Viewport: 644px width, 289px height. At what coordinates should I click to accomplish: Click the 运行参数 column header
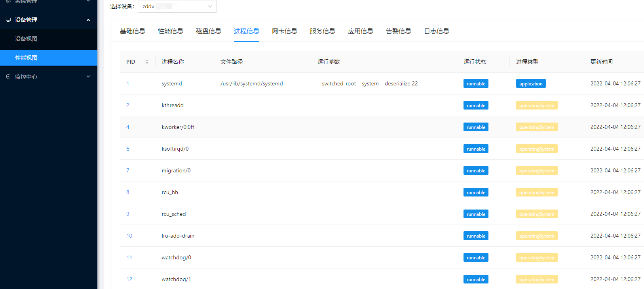(329, 62)
